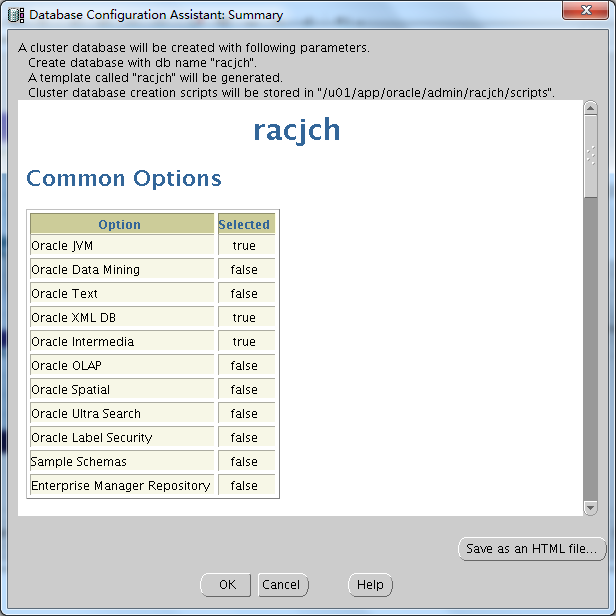Screen dimensions: 616x616
Task: Click the scripts path summary line
Action: pyautogui.click(x=291, y=93)
